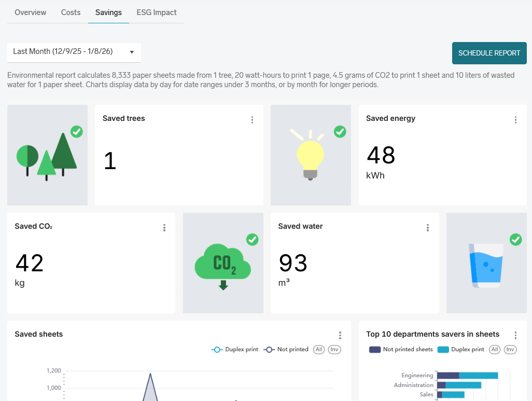Open the Saved sheets chart options menu

(340, 335)
